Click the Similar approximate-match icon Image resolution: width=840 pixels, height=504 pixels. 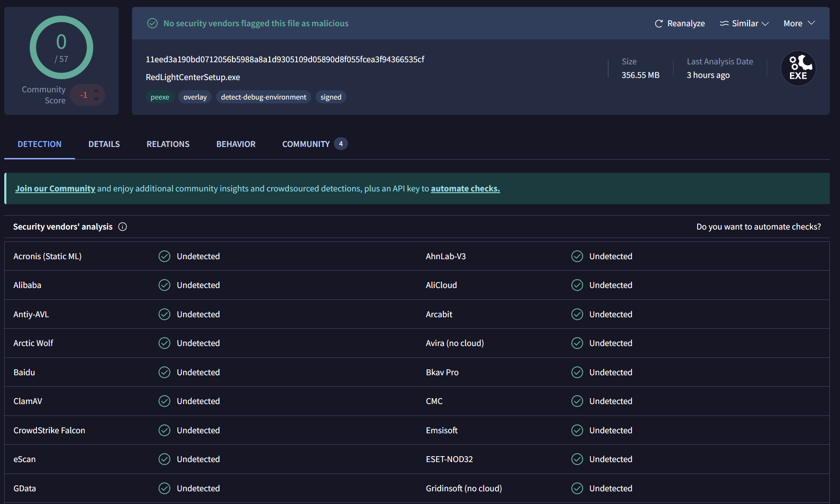724,24
